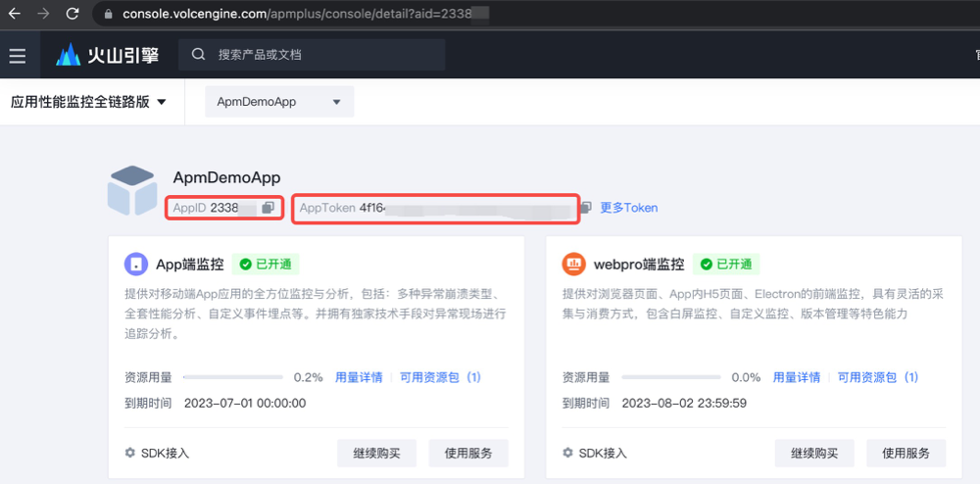Click the 火山引擎 logo
The image size is (980, 484).
point(107,55)
